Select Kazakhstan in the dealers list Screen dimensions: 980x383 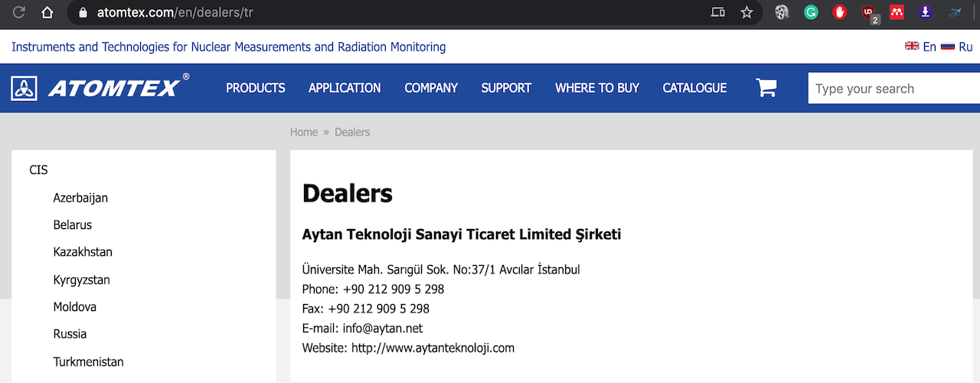tap(83, 252)
